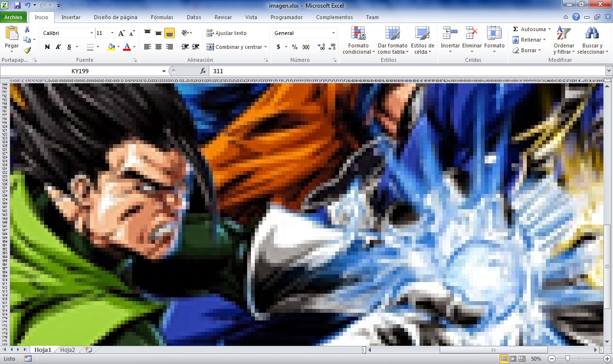Expand the font size dropdown
Viewport: 613px width, 364px height.
pos(113,33)
